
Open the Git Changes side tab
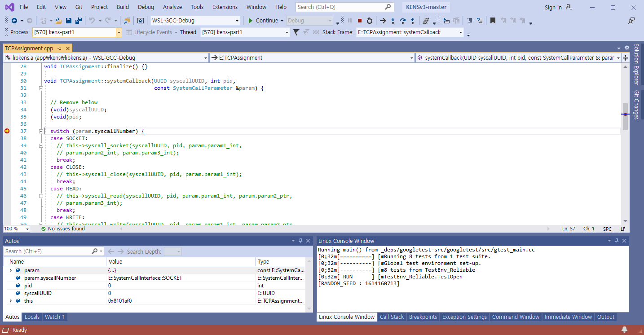tap(636, 105)
